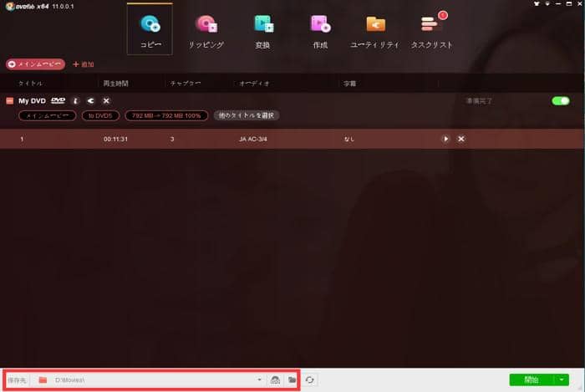Click the + 追加 (Add) source button
This screenshot has width=585, height=392.
(x=84, y=64)
